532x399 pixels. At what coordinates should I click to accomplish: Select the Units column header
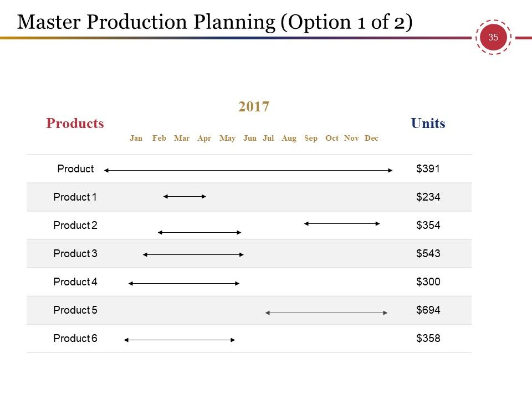click(428, 123)
